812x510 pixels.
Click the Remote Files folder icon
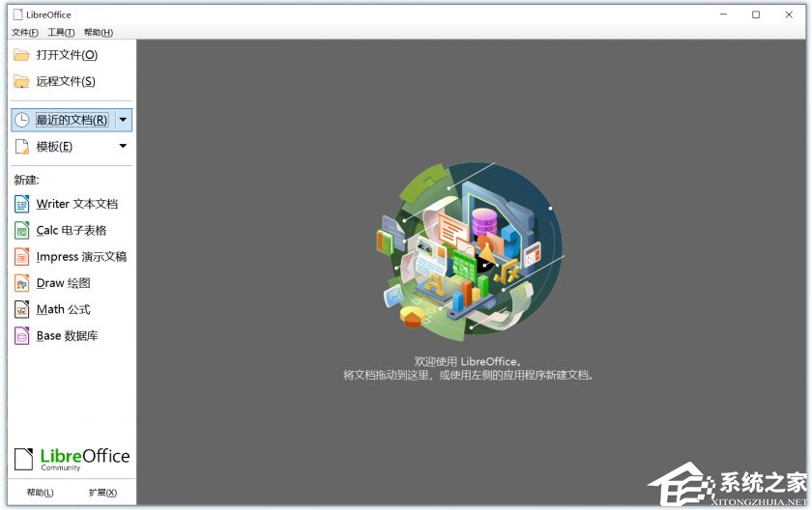click(21, 81)
